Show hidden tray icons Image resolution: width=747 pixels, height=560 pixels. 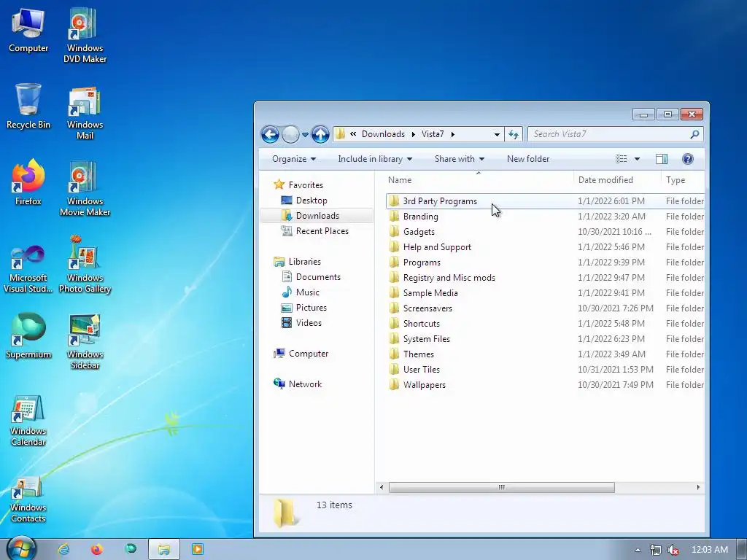(638, 550)
